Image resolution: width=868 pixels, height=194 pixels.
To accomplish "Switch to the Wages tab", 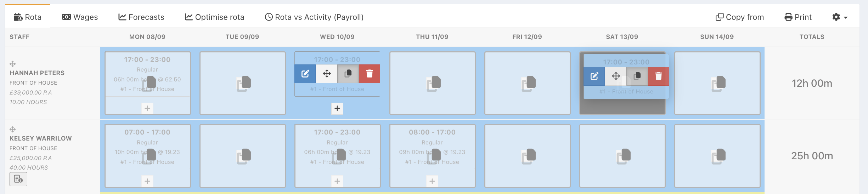I will pos(80,17).
